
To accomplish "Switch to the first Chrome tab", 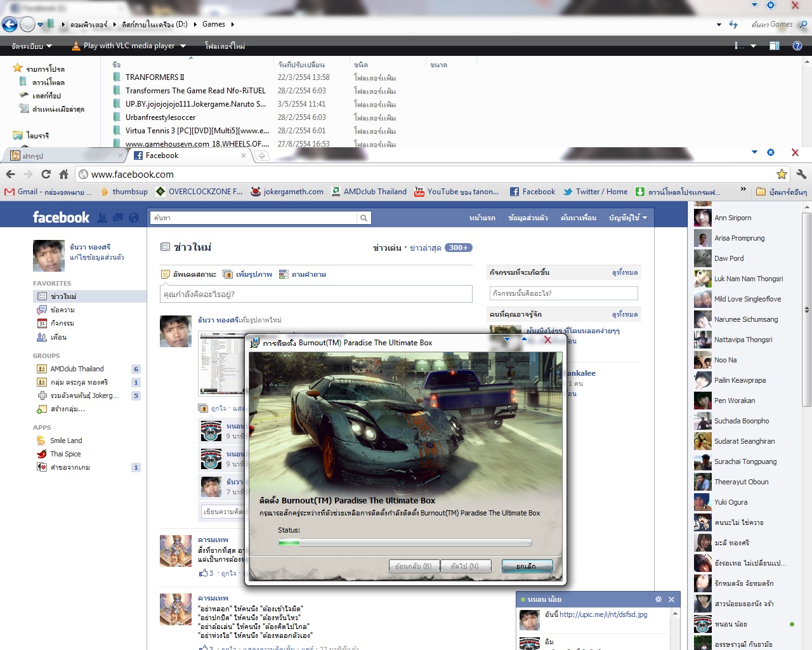I will [x=67, y=156].
